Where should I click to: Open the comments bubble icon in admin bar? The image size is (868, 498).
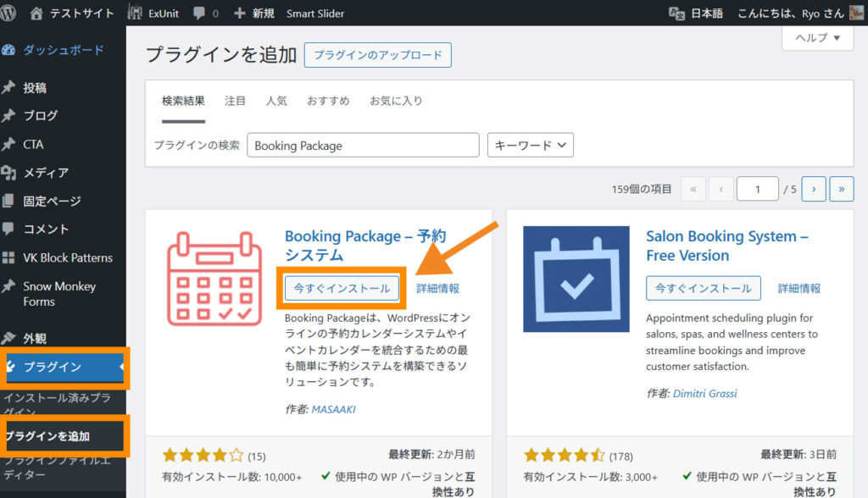[x=198, y=14]
